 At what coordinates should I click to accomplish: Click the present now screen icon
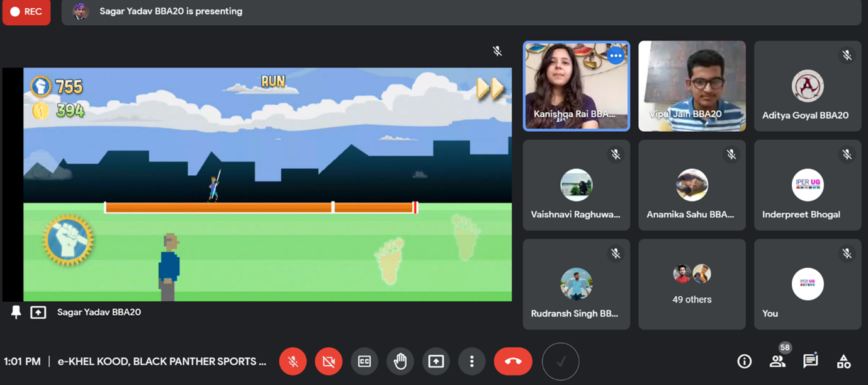point(436,361)
